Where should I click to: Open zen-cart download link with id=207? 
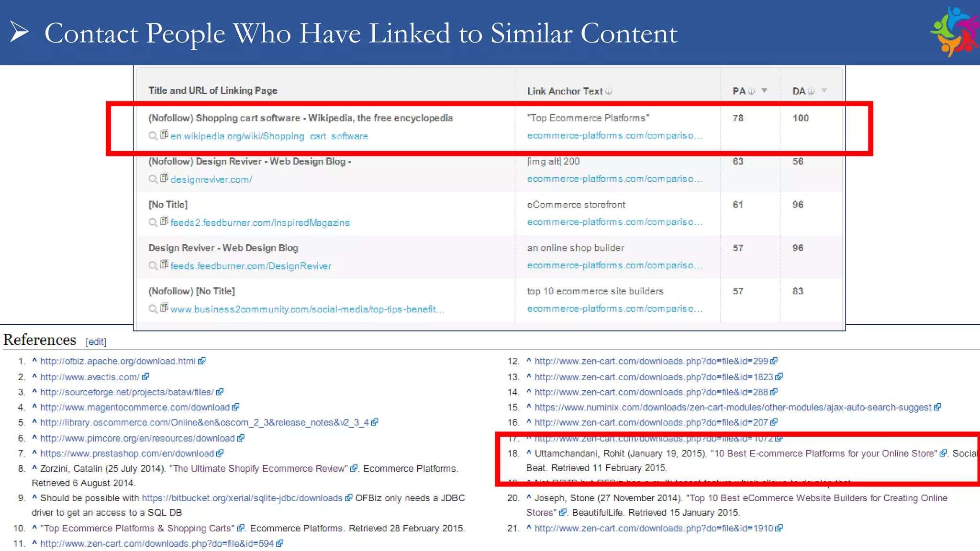pyautogui.click(x=652, y=422)
